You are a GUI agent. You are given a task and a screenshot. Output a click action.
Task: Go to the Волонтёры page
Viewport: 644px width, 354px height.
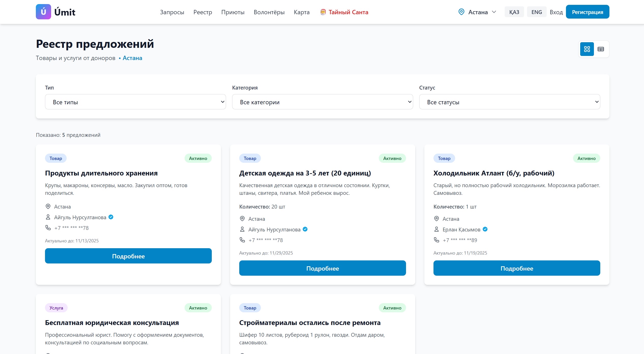pyautogui.click(x=269, y=12)
